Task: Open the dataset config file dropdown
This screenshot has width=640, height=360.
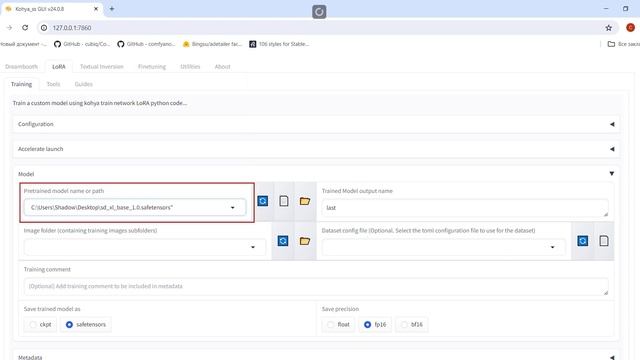Action: pos(552,247)
